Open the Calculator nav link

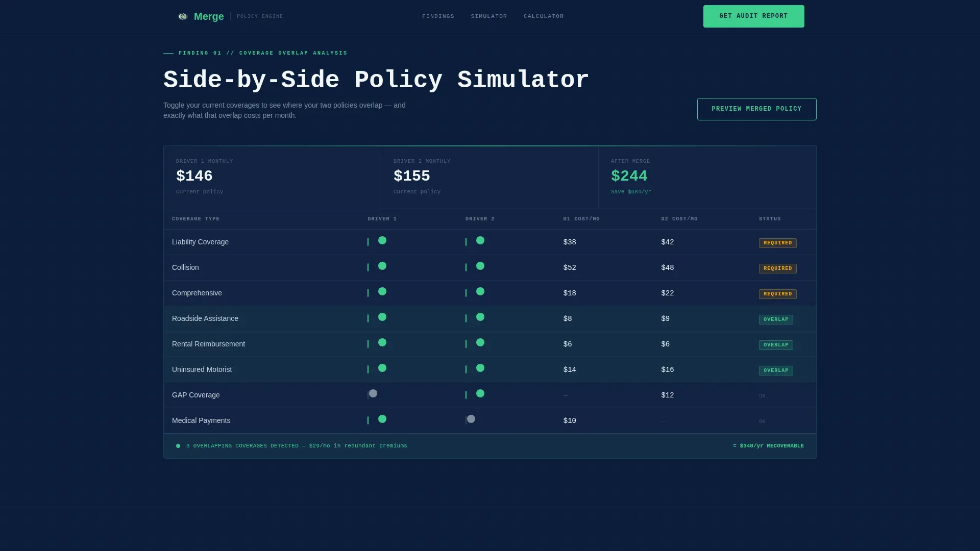coord(544,16)
